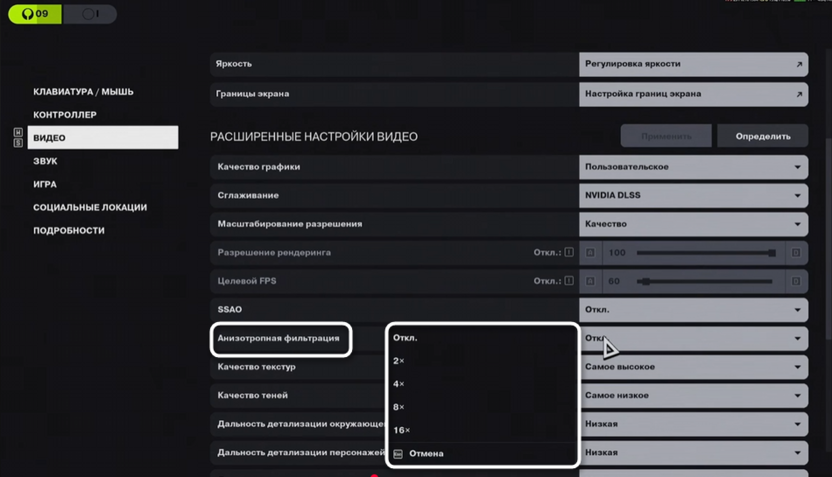Click the A decrease icon for Целевой FPS

(x=590, y=282)
